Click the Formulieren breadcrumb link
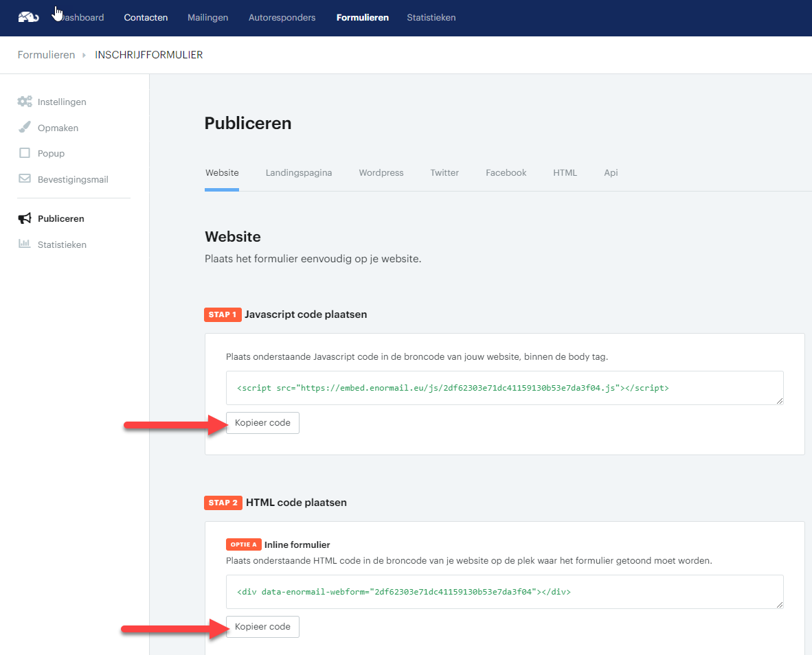The height and width of the screenshot is (655, 812). click(x=46, y=55)
